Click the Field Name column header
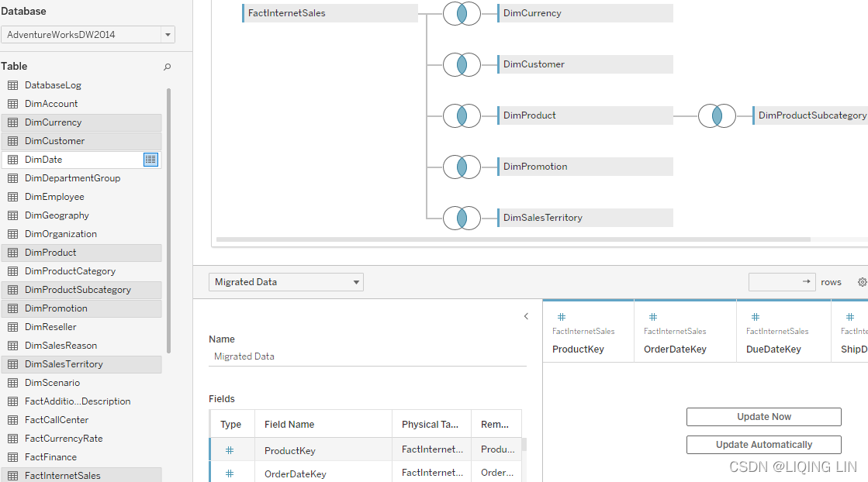Screen dimensions: 868x482 (x=323, y=425)
